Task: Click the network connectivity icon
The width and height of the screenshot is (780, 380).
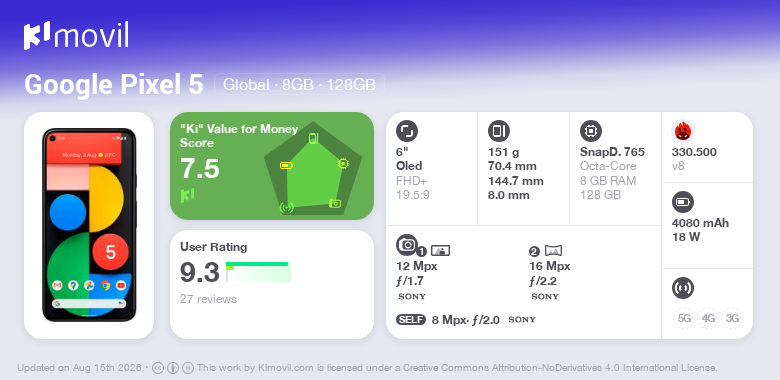Action: point(683,288)
